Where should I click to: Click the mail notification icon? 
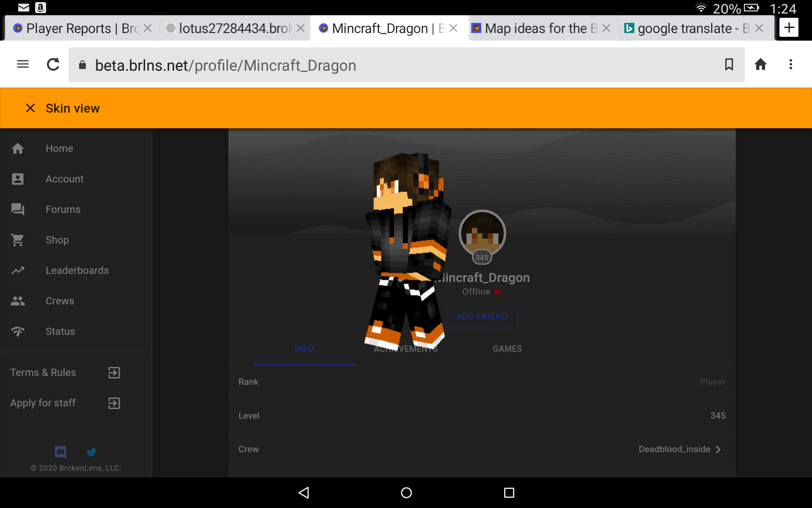24,8
